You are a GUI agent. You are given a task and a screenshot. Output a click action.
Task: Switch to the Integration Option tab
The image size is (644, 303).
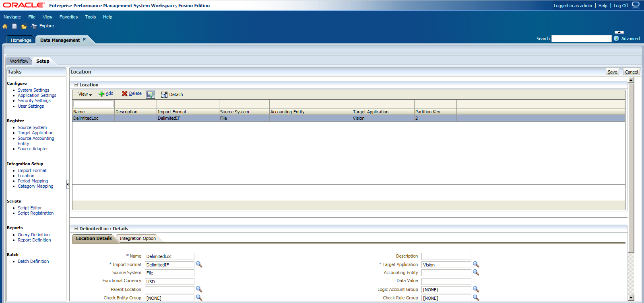138,238
